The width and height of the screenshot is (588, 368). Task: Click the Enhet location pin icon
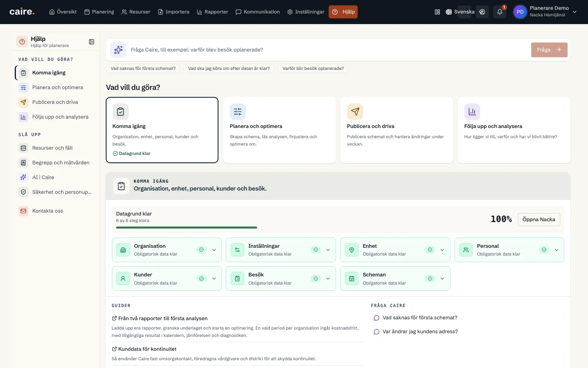352,250
